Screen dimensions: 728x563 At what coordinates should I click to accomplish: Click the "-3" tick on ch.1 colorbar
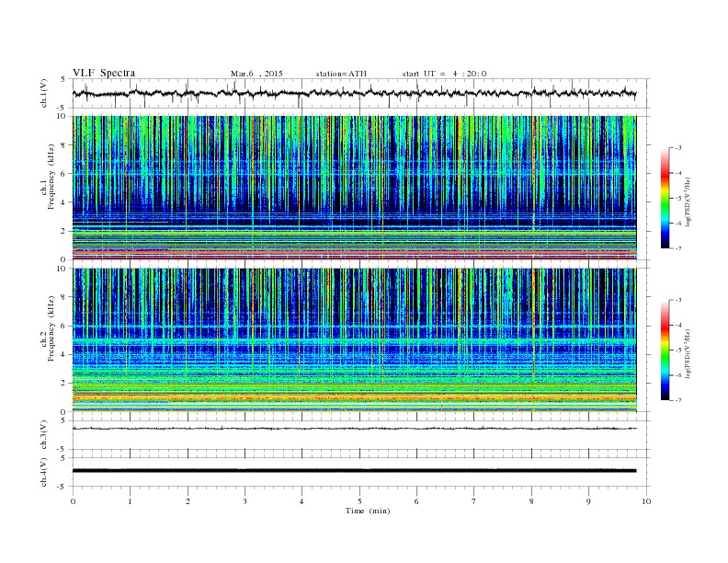point(678,148)
